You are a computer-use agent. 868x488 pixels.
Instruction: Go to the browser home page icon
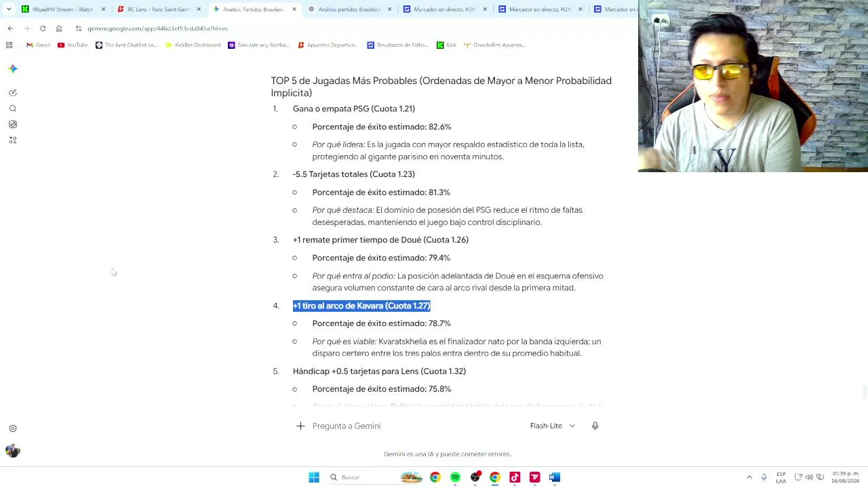click(x=59, y=28)
